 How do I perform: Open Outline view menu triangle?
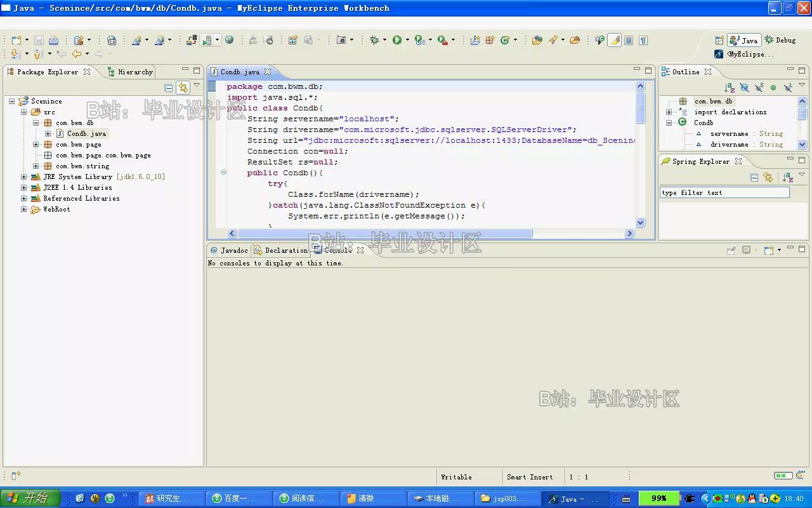[x=802, y=84]
